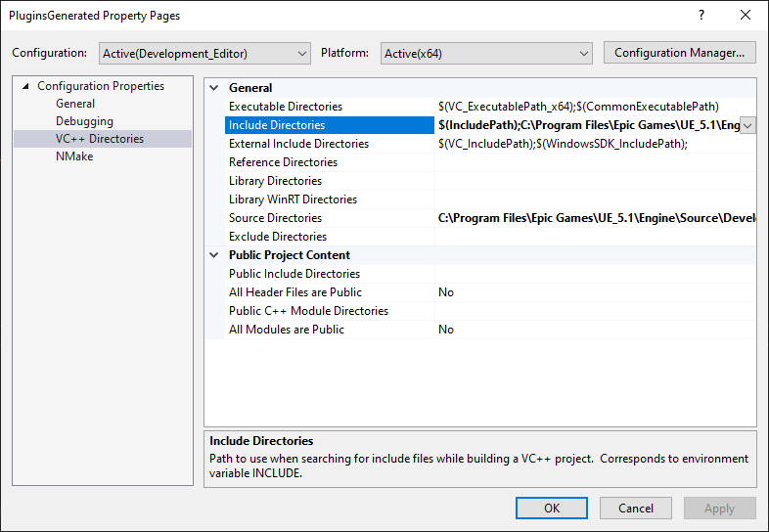Select Public C++ Module Directories property
The width and height of the screenshot is (769, 532).
(308, 311)
